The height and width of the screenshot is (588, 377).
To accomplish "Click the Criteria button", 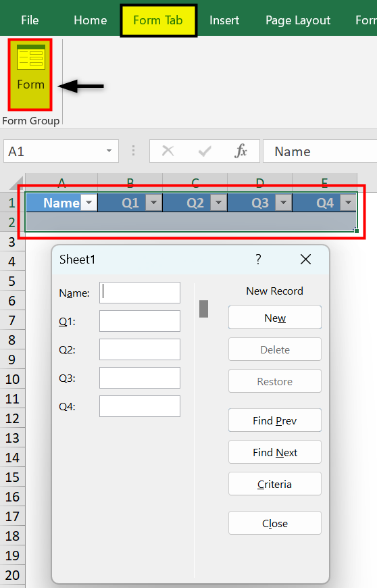I will pos(275,484).
